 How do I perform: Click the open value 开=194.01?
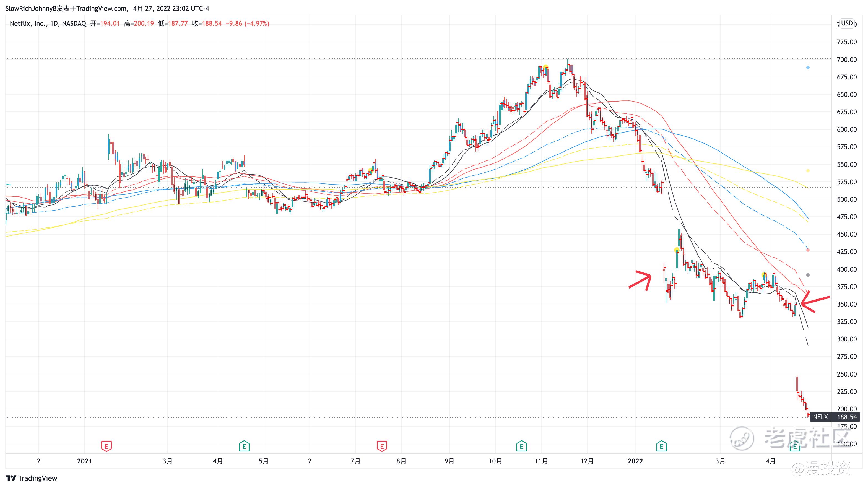[x=105, y=24]
